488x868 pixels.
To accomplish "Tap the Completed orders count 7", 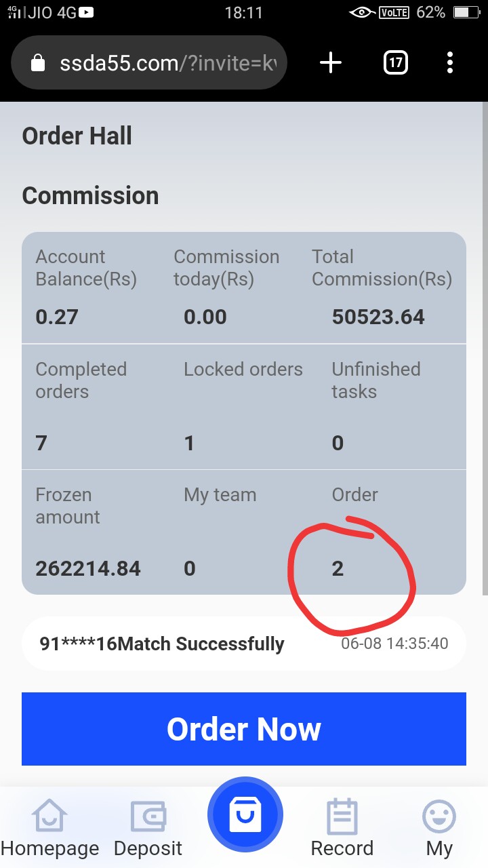I will pos(41,443).
